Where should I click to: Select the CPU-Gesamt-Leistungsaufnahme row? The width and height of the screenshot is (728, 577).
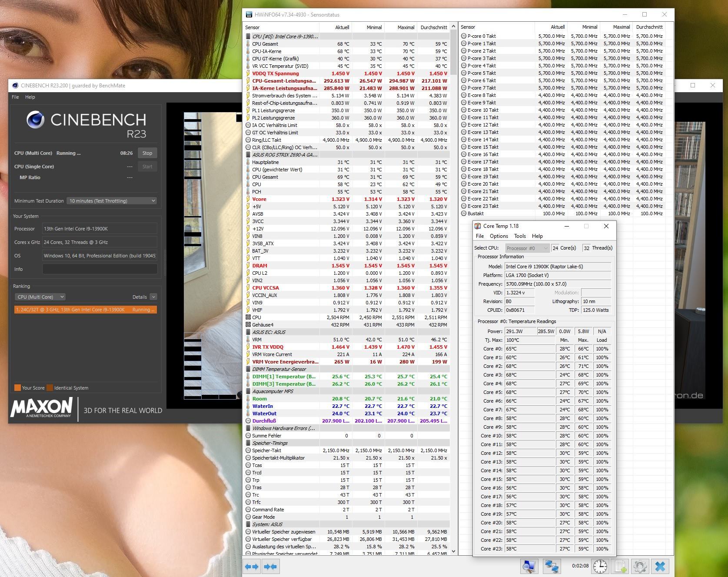346,81
